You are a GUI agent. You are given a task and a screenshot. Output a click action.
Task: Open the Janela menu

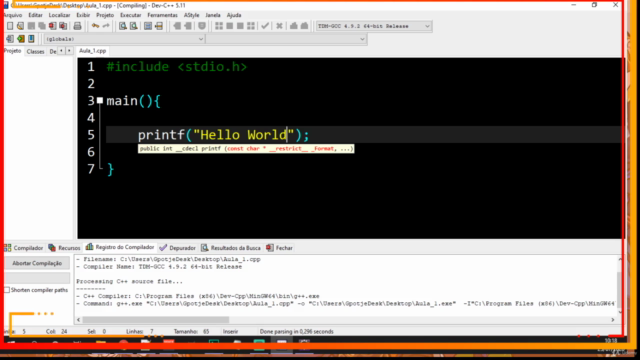tap(213, 15)
